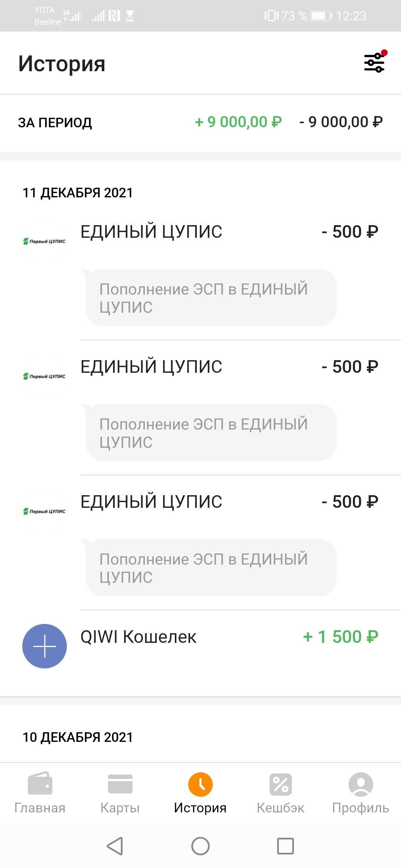Tap the card icon for Карты
This screenshot has height=868, width=401.
tap(120, 783)
